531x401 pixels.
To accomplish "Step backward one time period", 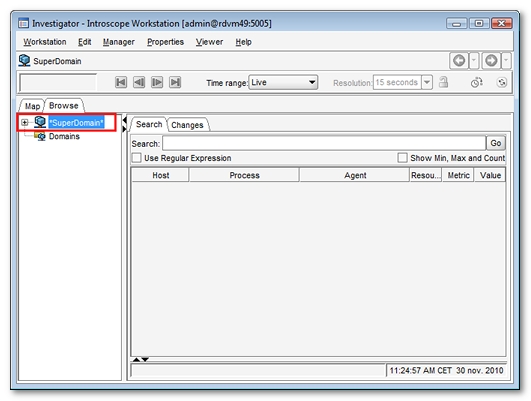I will pyautogui.click(x=139, y=82).
